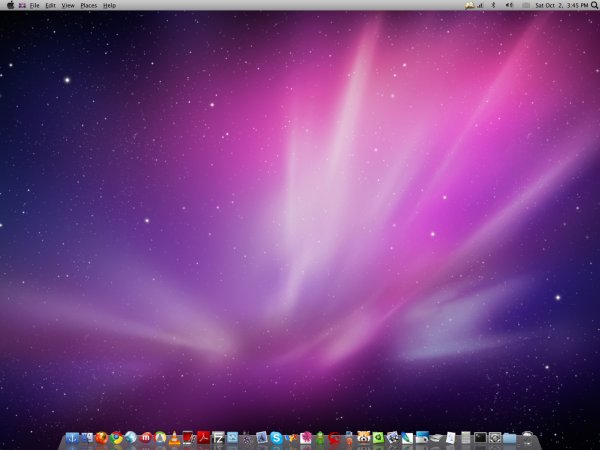The height and width of the screenshot is (450, 600).
Task: Click the Apple logo in menu bar
Action: click(9, 6)
